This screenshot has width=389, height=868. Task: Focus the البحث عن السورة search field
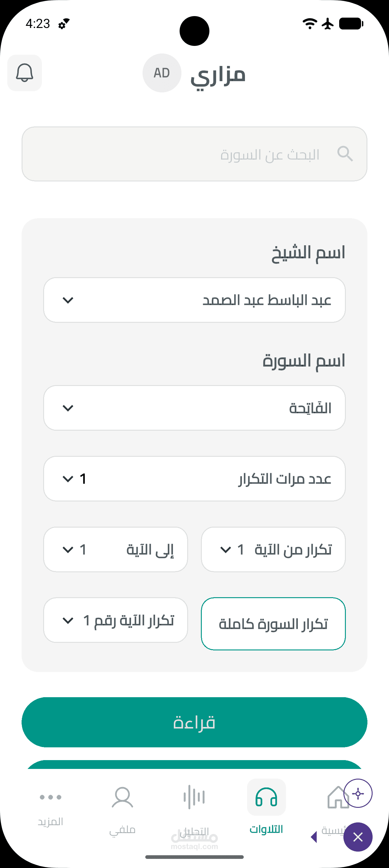tap(194, 154)
